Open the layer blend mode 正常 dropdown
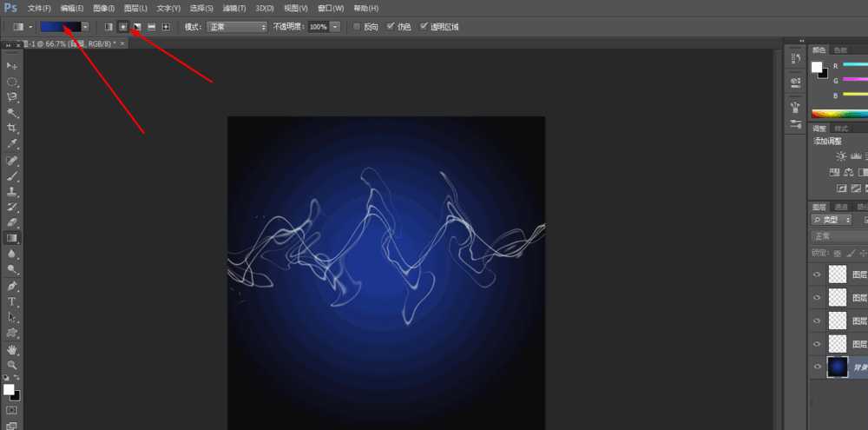868x430 pixels. 839,236
